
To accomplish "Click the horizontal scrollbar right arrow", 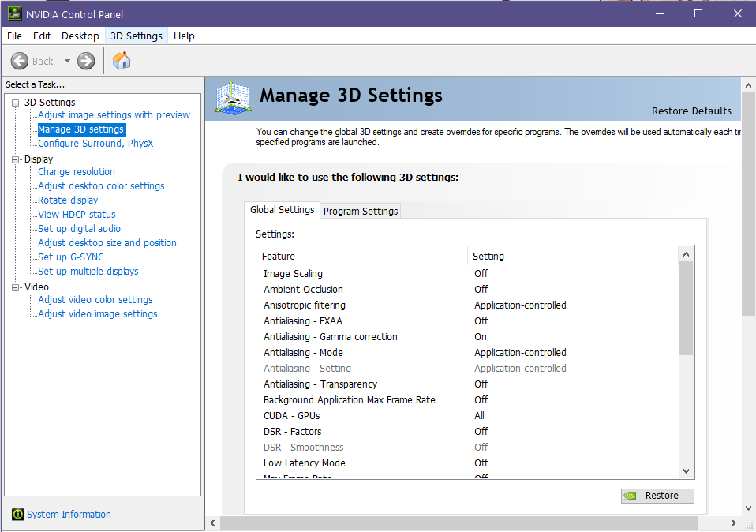I will tap(733, 523).
